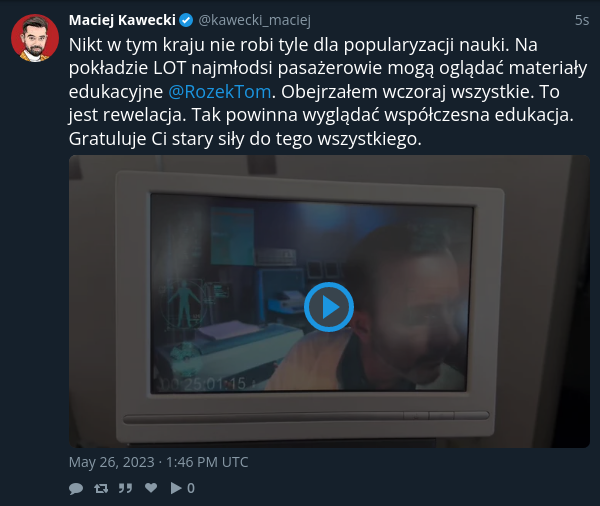Click the blue verified badge

tap(186, 20)
